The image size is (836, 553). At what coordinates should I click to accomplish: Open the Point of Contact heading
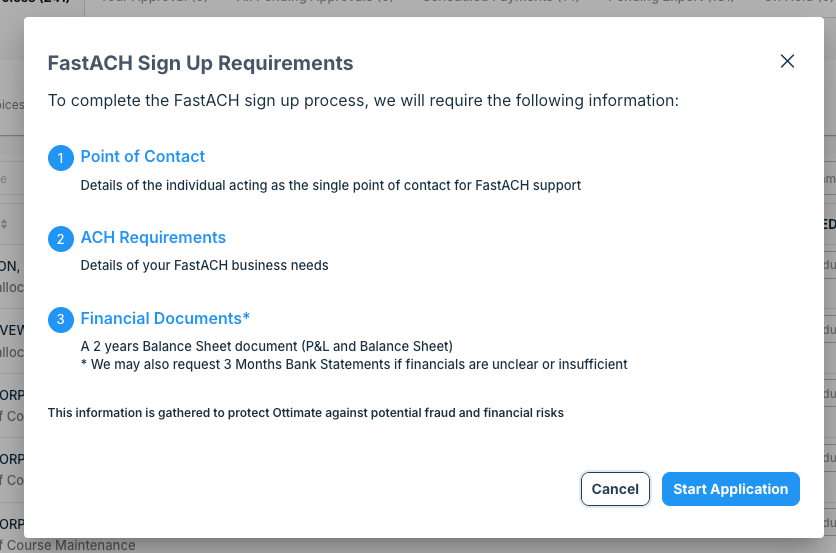142,156
